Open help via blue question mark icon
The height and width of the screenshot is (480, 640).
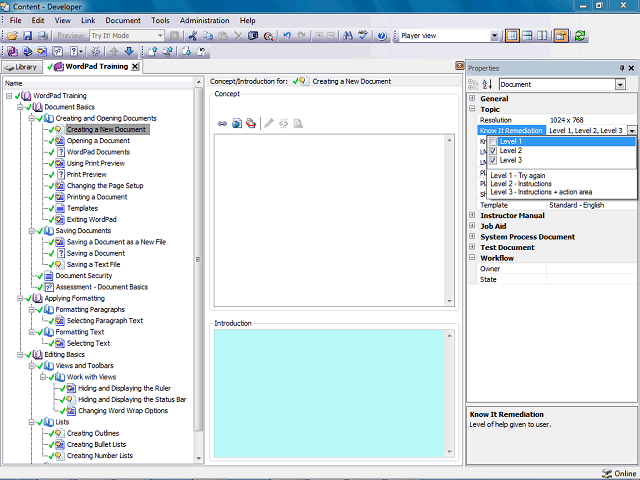point(382,36)
